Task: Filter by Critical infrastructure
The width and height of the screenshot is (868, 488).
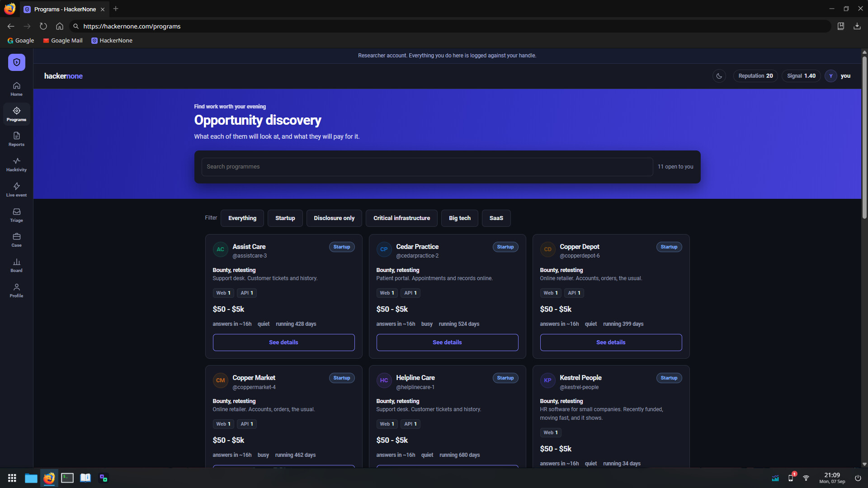Action: point(401,218)
